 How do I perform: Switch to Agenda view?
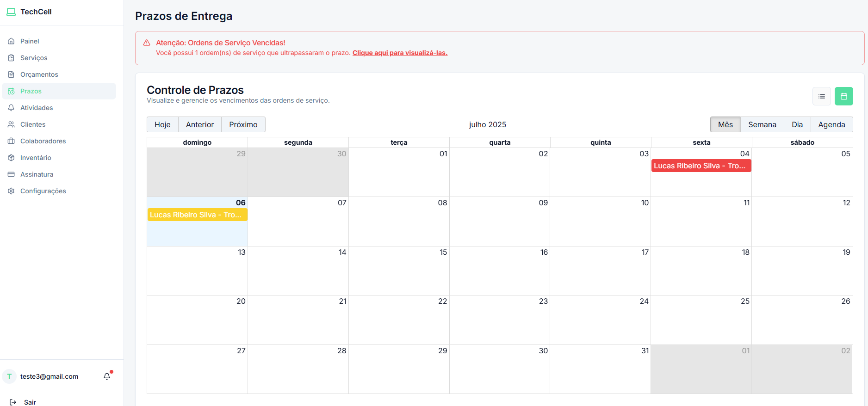pos(831,124)
